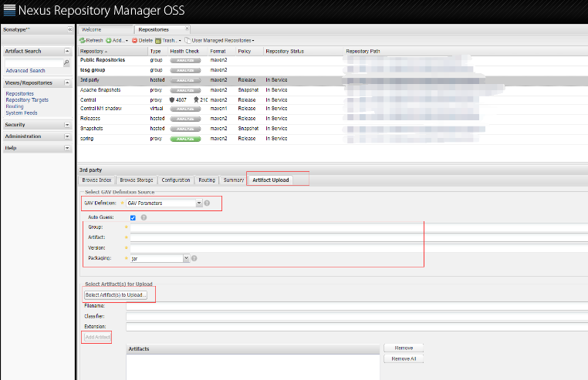The height and width of the screenshot is (380, 588).
Task: Sort by the Repository column header
Action: tap(113, 52)
